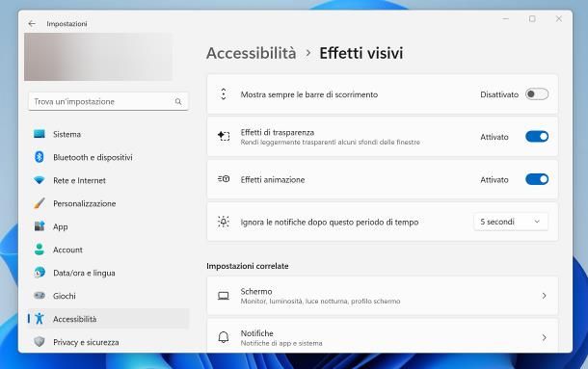
Task: Click the scrollbar arrows icon
Action: point(224,94)
